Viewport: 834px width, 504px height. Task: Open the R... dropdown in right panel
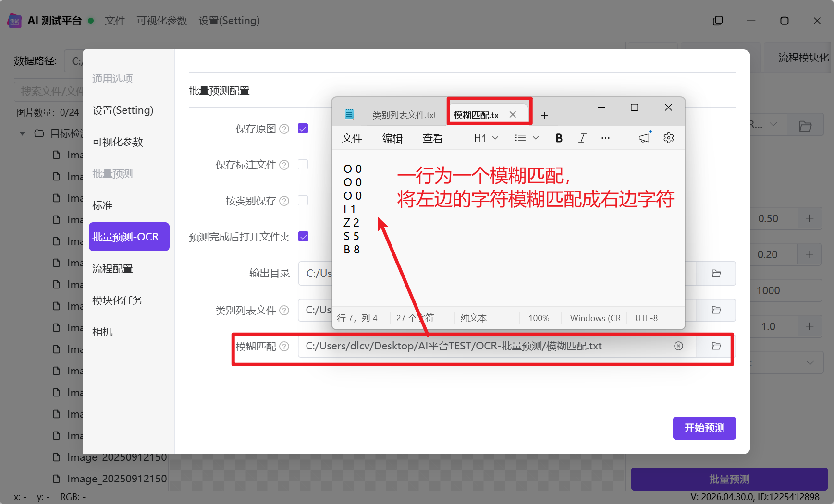pos(769,125)
